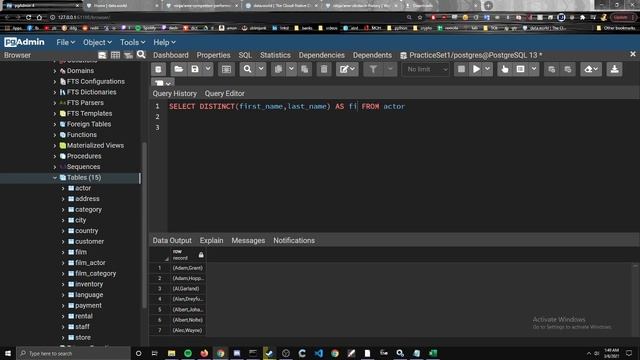Click the SQL query text on line 1
Image resolution: width=640 pixels, height=360 pixels.
click(x=287, y=107)
